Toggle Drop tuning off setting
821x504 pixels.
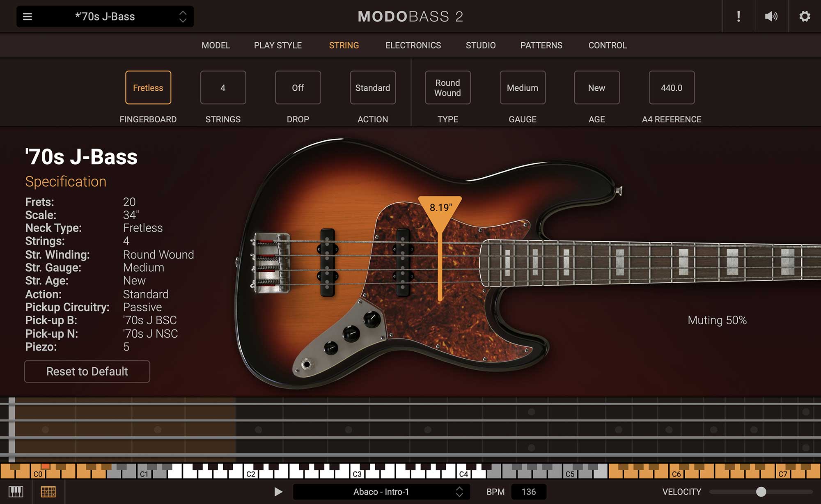point(298,87)
